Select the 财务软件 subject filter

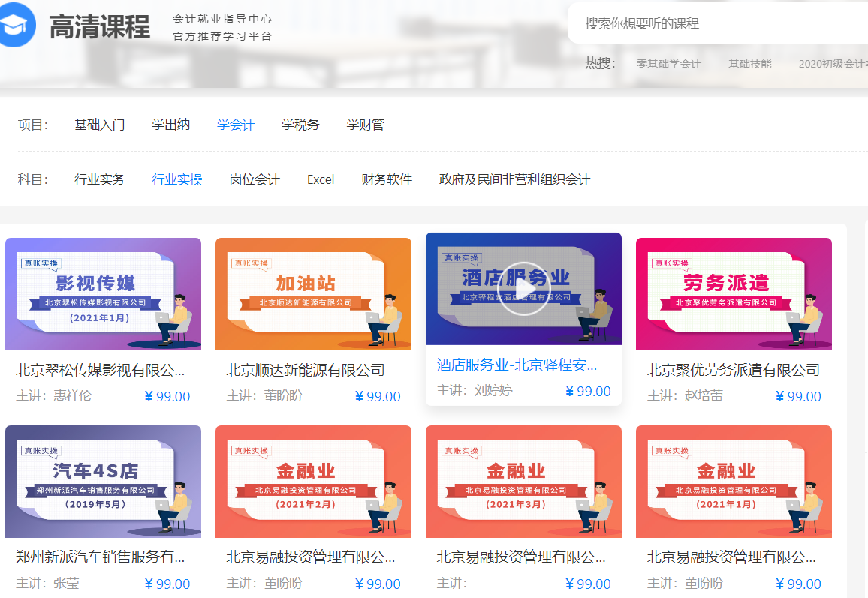pyautogui.click(x=387, y=180)
